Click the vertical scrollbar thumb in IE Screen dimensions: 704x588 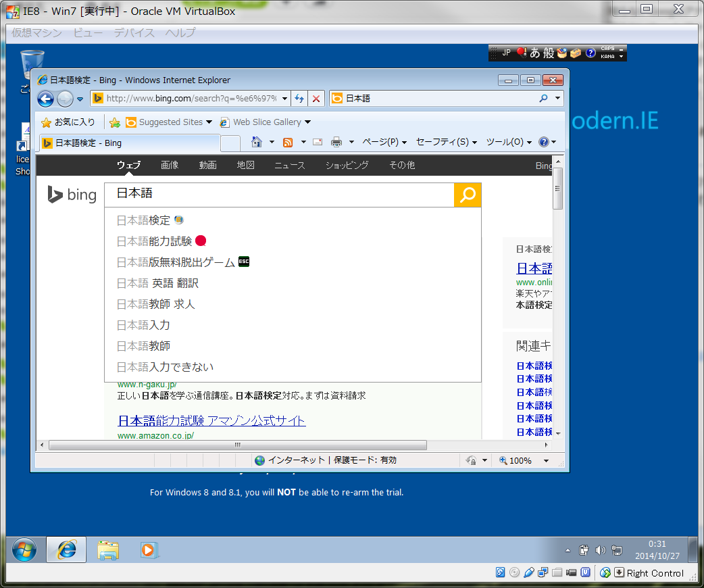click(557, 189)
